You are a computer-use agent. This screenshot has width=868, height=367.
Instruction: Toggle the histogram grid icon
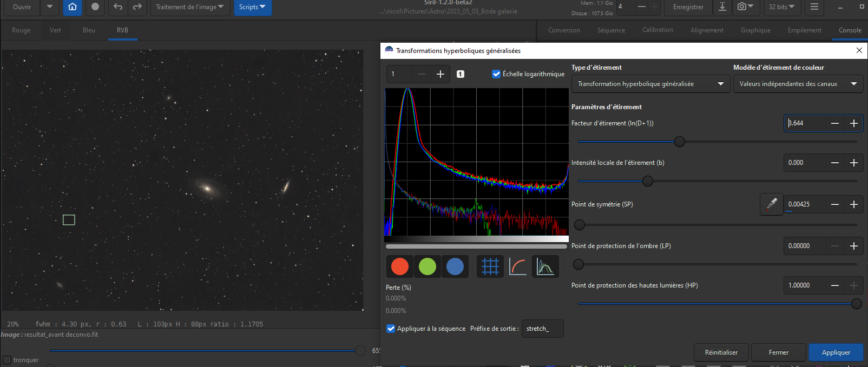pos(490,266)
